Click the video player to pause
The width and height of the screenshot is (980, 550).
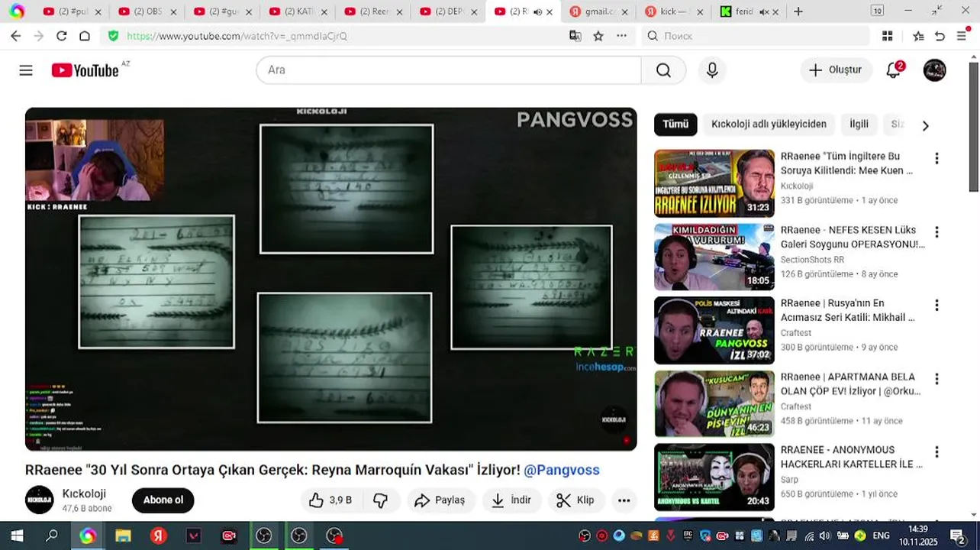(331, 279)
